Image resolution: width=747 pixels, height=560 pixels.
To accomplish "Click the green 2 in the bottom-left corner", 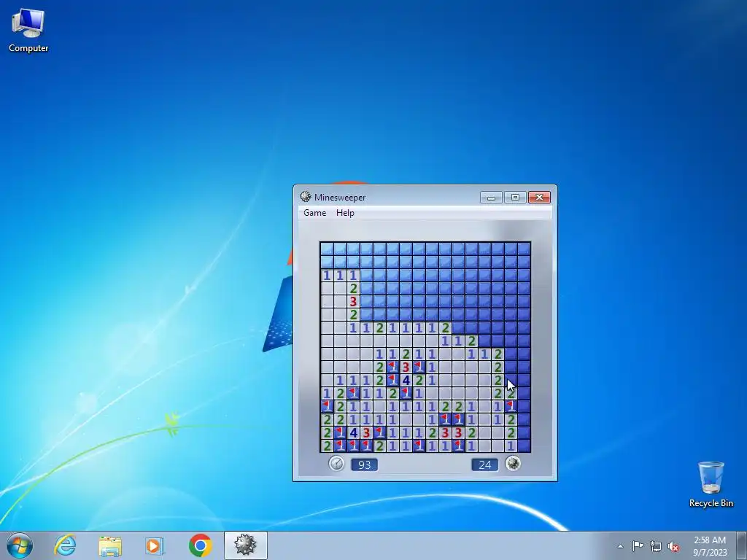I will (327, 446).
